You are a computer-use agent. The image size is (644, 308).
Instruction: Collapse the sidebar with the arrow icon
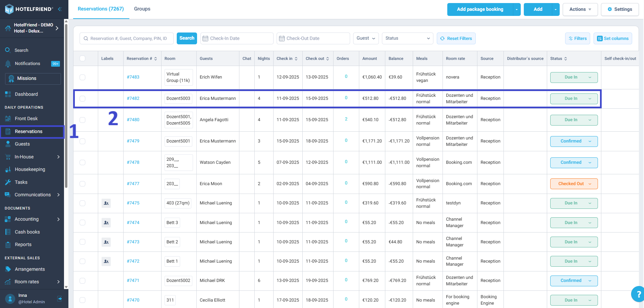(59, 9)
